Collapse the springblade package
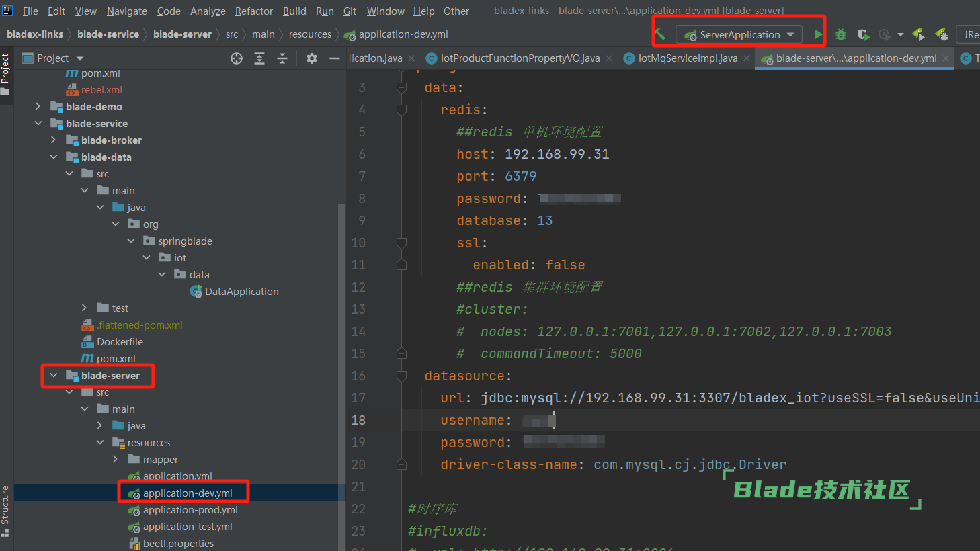 [131, 241]
